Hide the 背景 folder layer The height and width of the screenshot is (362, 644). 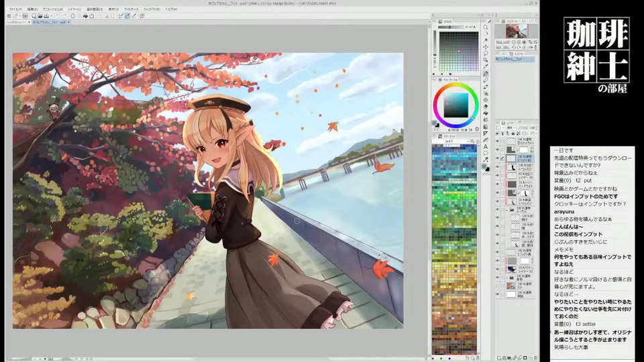click(497, 278)
